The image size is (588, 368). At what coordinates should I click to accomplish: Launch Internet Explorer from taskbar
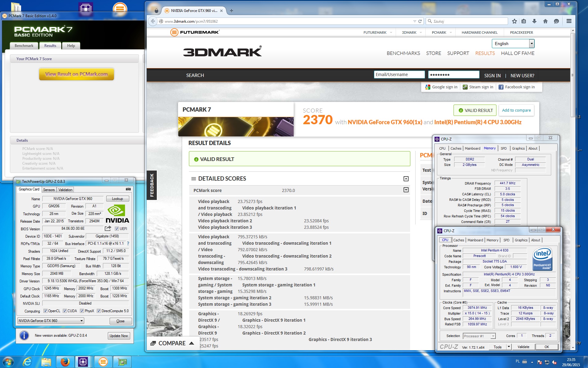point(27,362)
